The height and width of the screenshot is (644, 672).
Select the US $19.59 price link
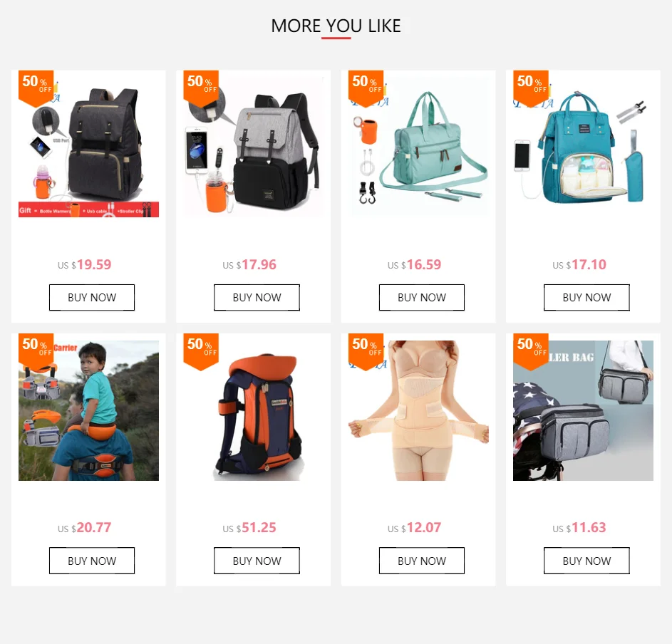click(84, 265)
